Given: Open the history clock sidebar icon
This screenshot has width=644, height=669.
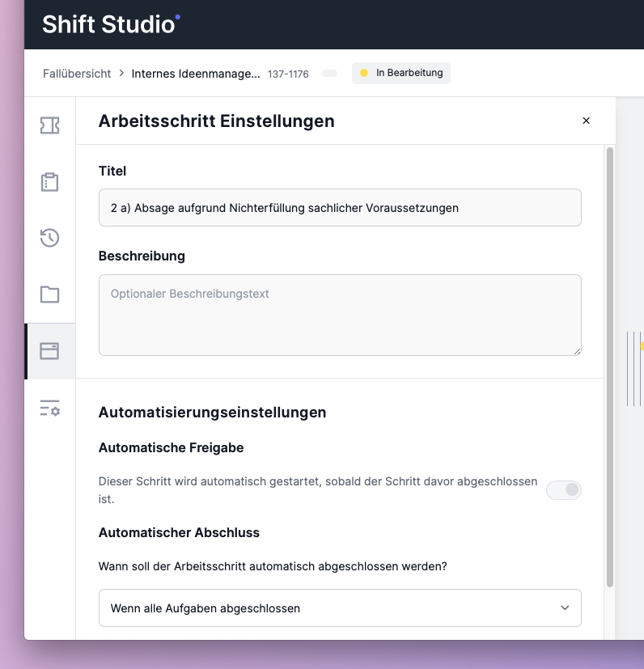Looking at the screenshot, I should point(50,238).
